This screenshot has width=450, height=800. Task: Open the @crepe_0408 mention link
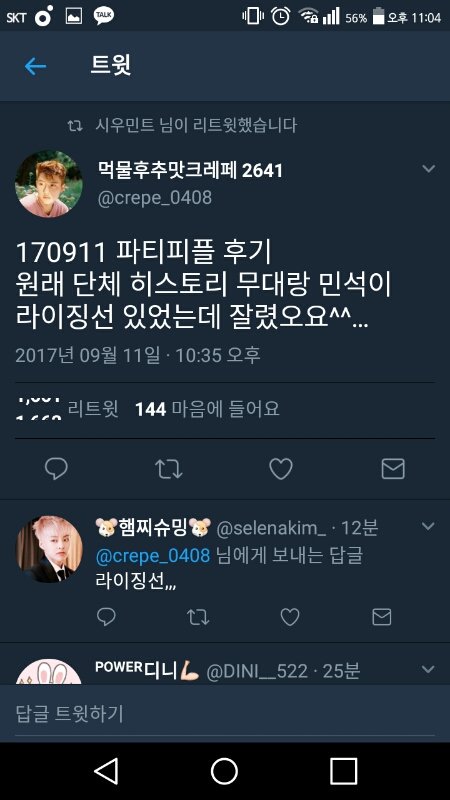pyautogui.click(x=153, y=556)
